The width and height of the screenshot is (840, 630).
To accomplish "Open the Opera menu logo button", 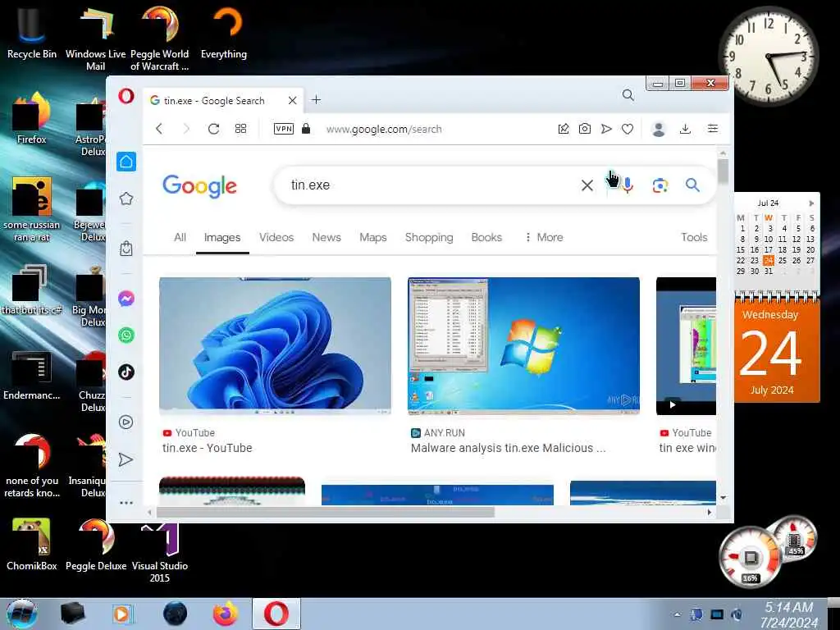I will [126, 97].
